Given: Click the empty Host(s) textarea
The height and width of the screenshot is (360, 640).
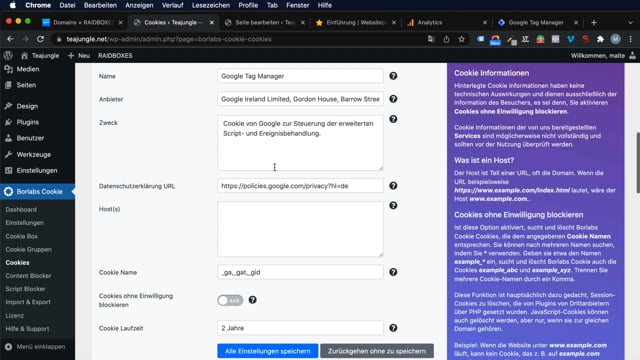Looking at the screenshot, I should (x=300, y=229).
